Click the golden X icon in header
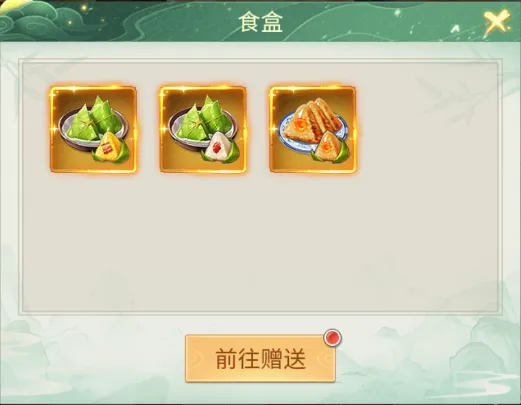Viewport: 521px width, 405px height. pos(497,22)
